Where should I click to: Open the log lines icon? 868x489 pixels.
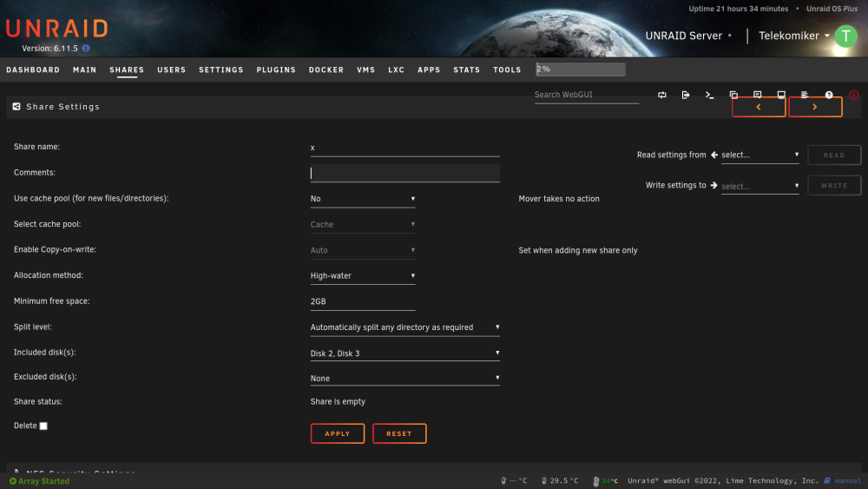tap(805, 95)
